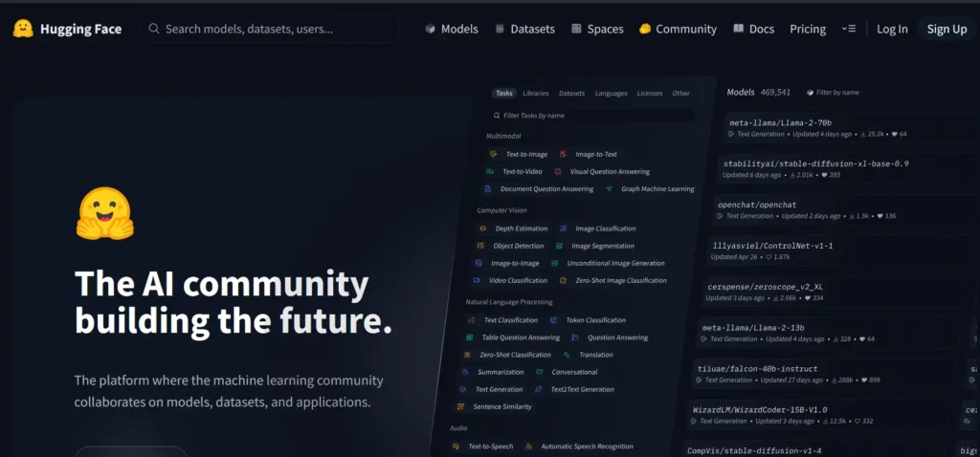
Task: Open CompVis/stable-diffusion-v1-4 model
Action: tap(813, 449)
